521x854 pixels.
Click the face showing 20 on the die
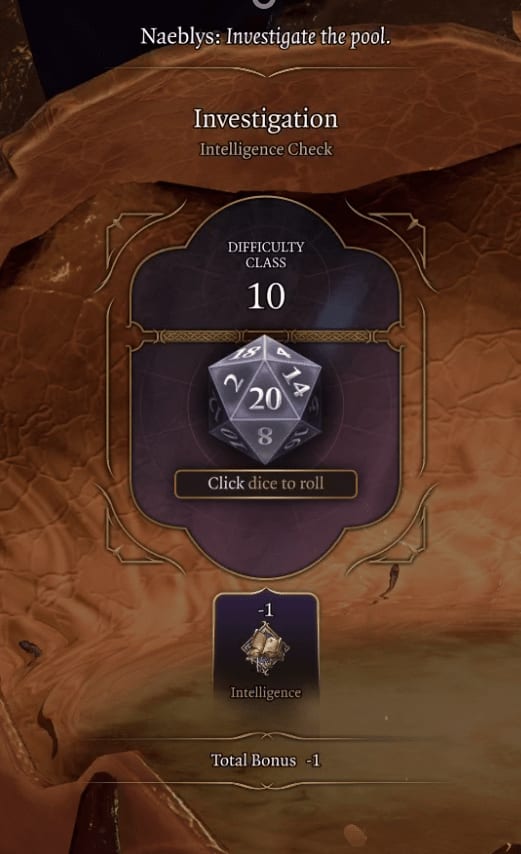click(265, 399)
